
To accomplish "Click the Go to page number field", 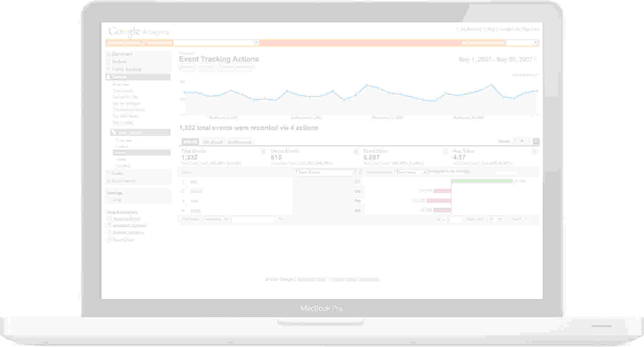I will tap(455, 219).
